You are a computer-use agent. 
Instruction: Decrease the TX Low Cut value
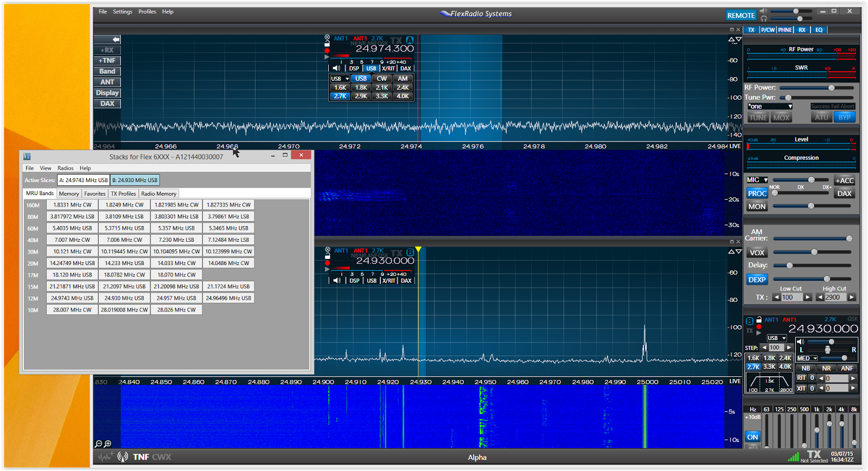point(776,297)
